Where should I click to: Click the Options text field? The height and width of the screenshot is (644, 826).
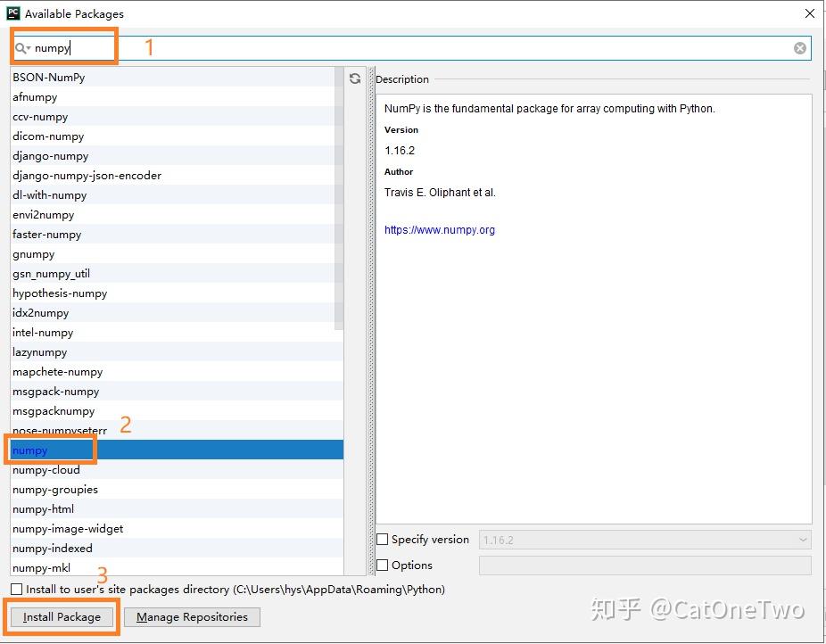(645, 566)
